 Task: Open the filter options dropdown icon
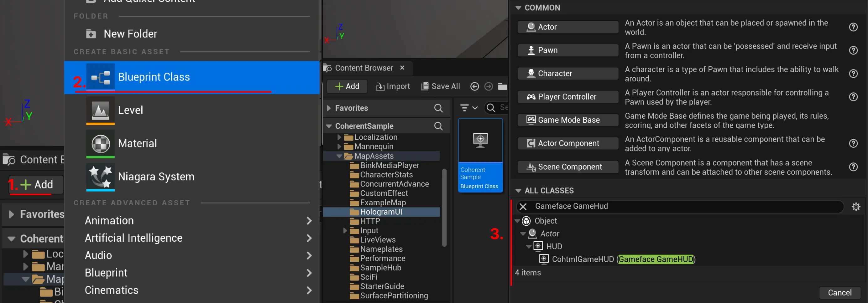pos(469,108)
